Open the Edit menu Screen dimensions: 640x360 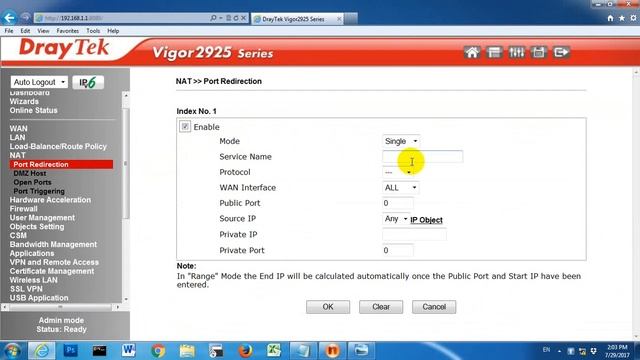click(25, 31)
